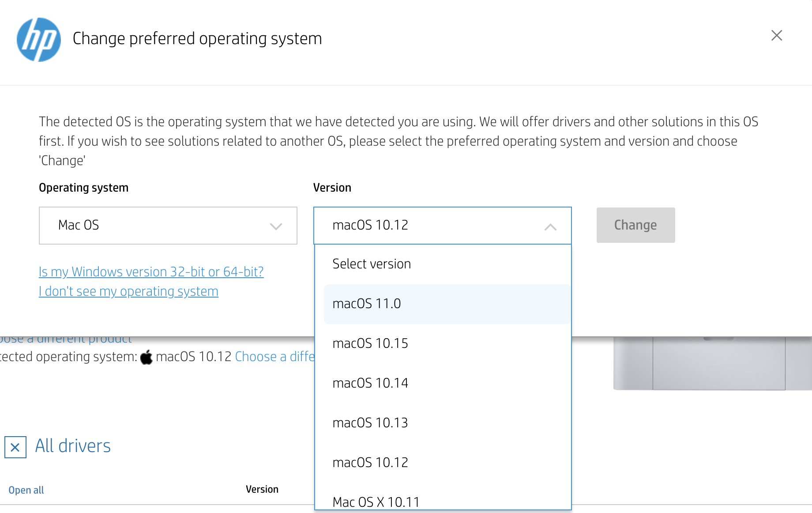Viewport: 812px width, 513px height.
Task: Open 'I don't see my operating system' link
Action: click(x=128, y=291)
